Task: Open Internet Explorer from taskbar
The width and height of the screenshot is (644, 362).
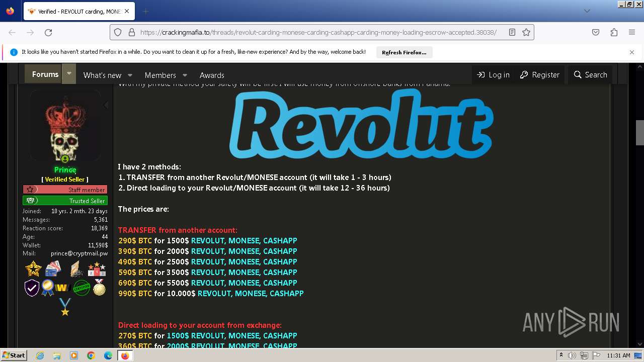Action: coord(40,355)
